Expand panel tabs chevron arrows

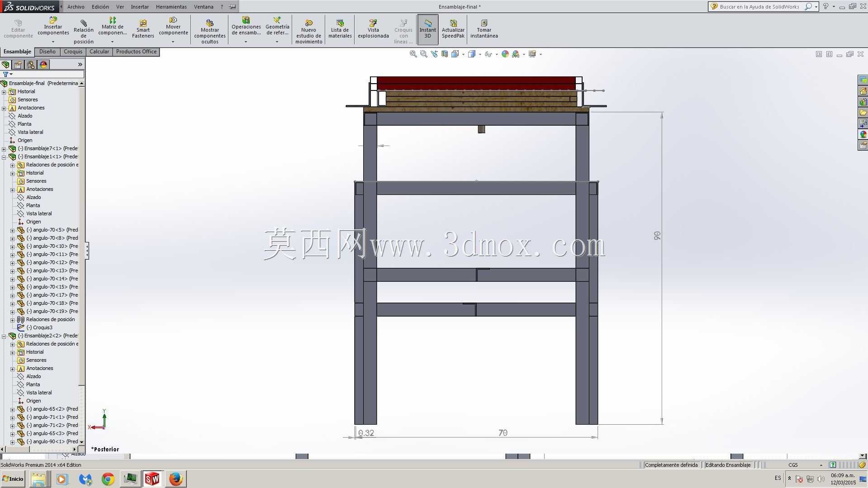pos(80,65)
